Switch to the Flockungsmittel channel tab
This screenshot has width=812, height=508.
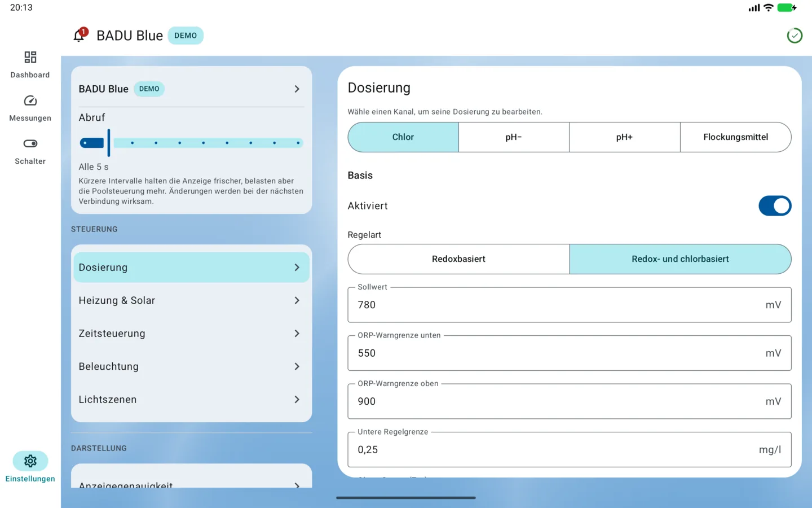735,137
